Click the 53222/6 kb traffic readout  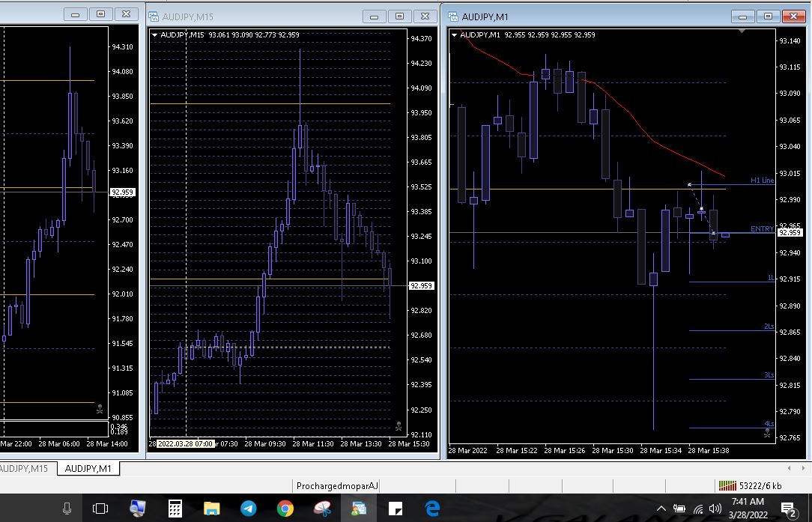pos(760,486)
